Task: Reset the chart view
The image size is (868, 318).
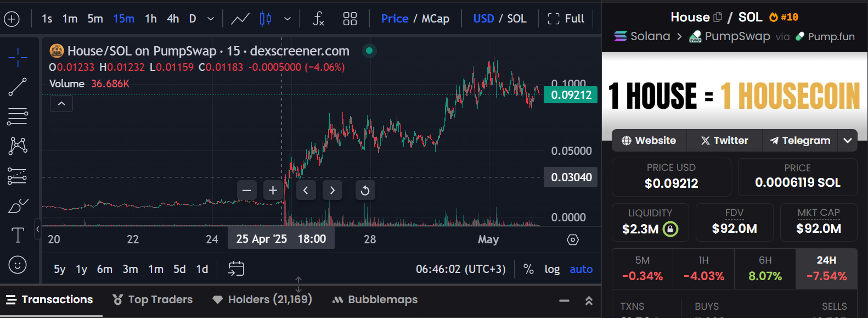Action: tap(365, 191)
